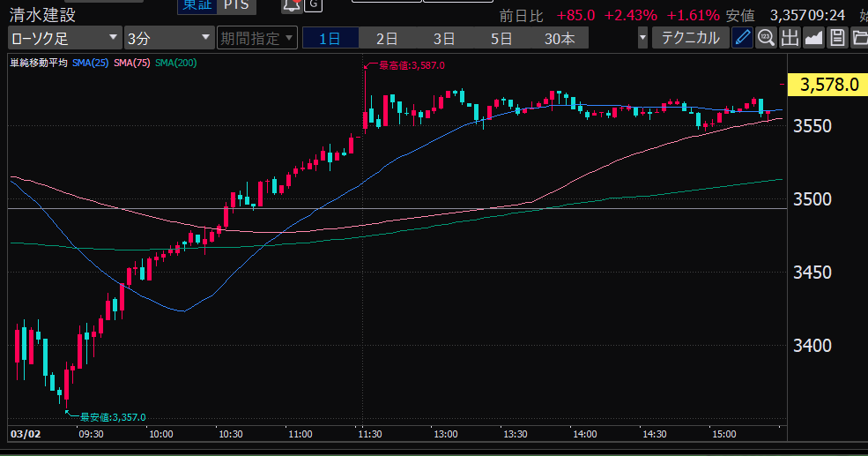This screenshot has width=868, height=456.
Task: Click the open folder icon
Action: pos(859,38)
